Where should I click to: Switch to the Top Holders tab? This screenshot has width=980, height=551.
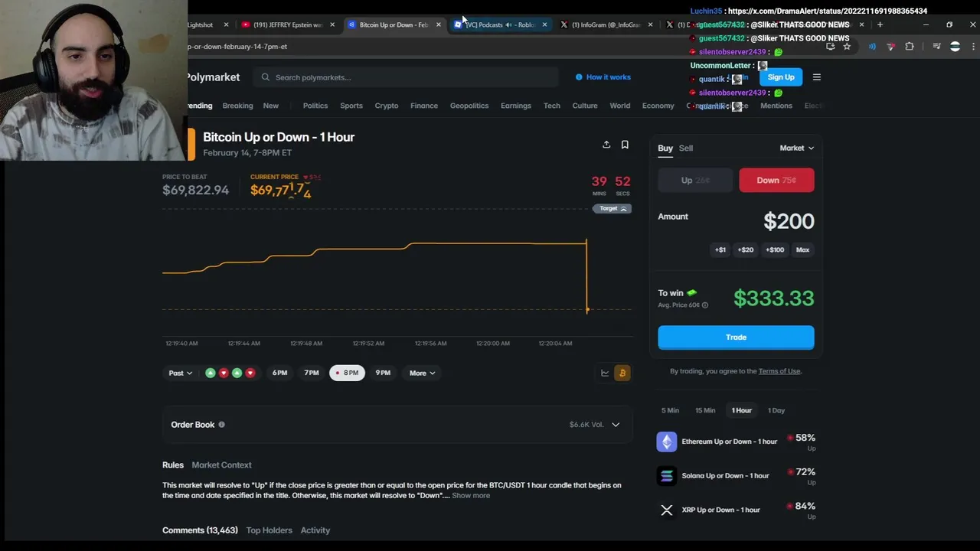(x=269, y=530)
